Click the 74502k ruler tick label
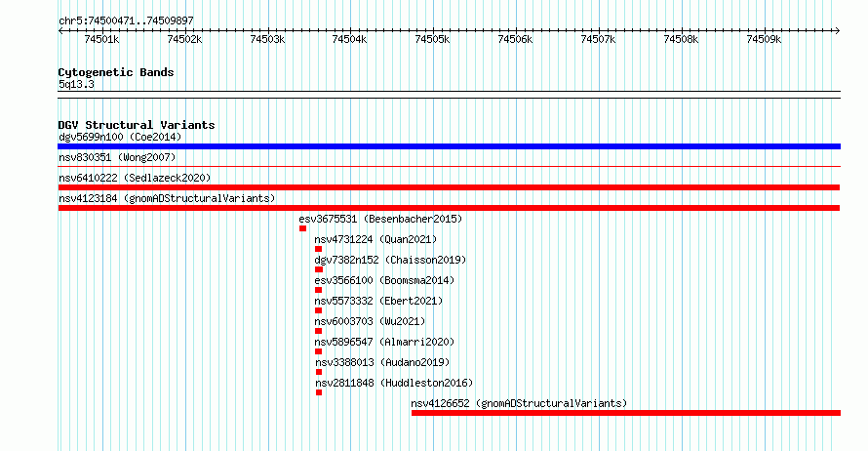This screenshot has width=868, height=451. [185, 39]
